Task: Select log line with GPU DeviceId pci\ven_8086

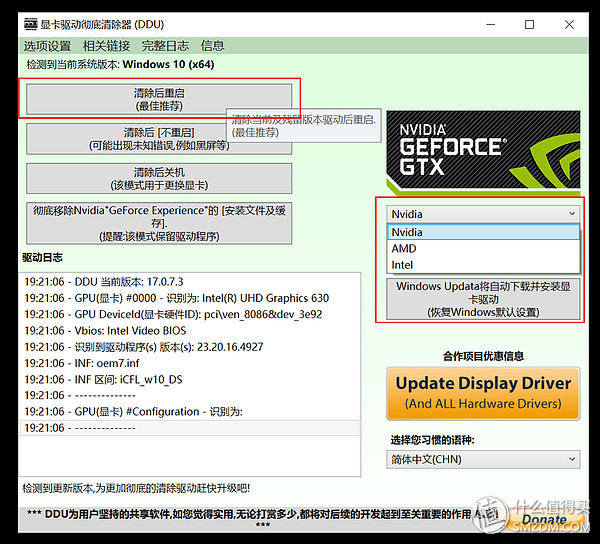Action: [x=190, y=314]
